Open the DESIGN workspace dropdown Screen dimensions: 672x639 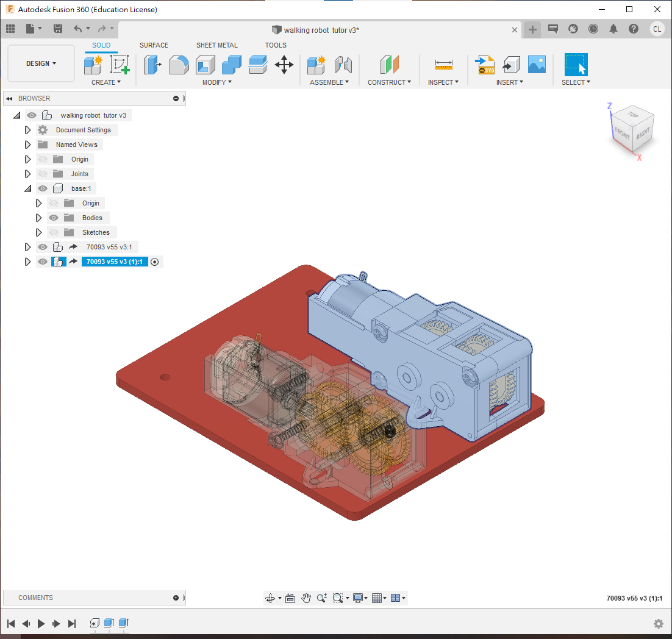point(41,63)
